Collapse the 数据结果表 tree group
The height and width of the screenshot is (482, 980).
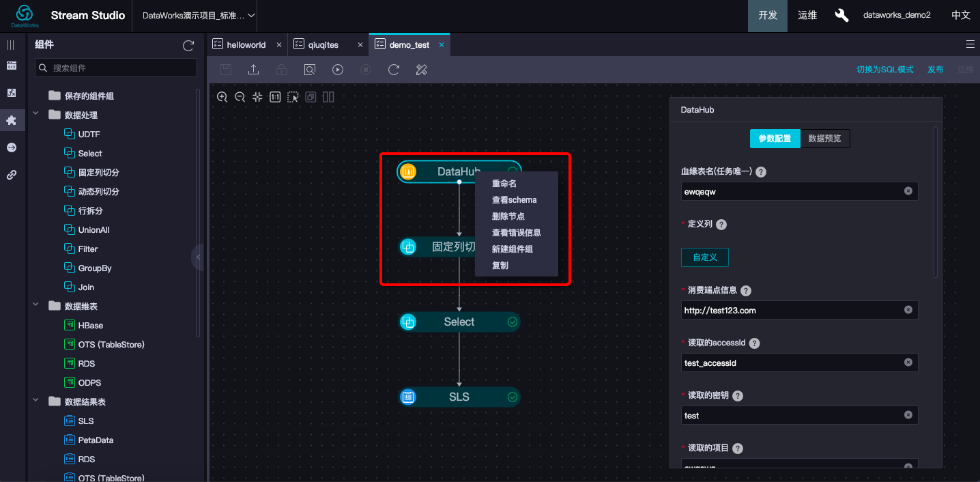[35, 401]
